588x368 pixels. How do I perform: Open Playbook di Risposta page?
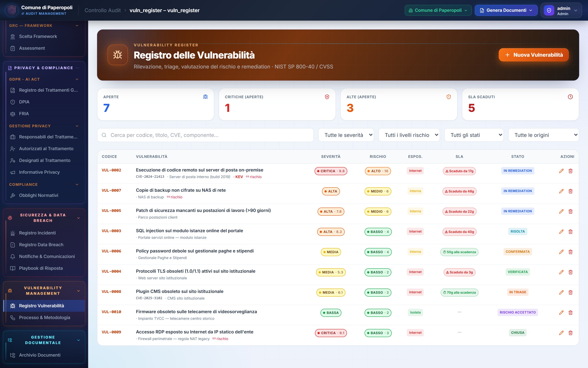click(44, 268)
